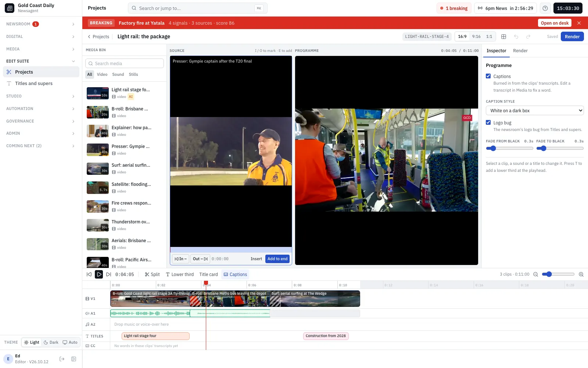This screenshot has width=588, height=368.
Task: Click Add to end button
Action: tap(277, 259)
